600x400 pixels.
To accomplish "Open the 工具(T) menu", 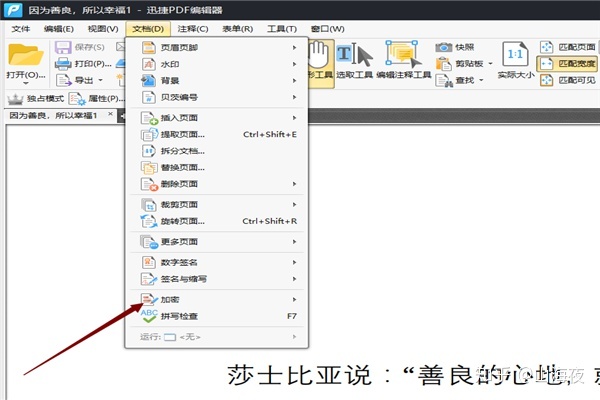I will (282, 29).
